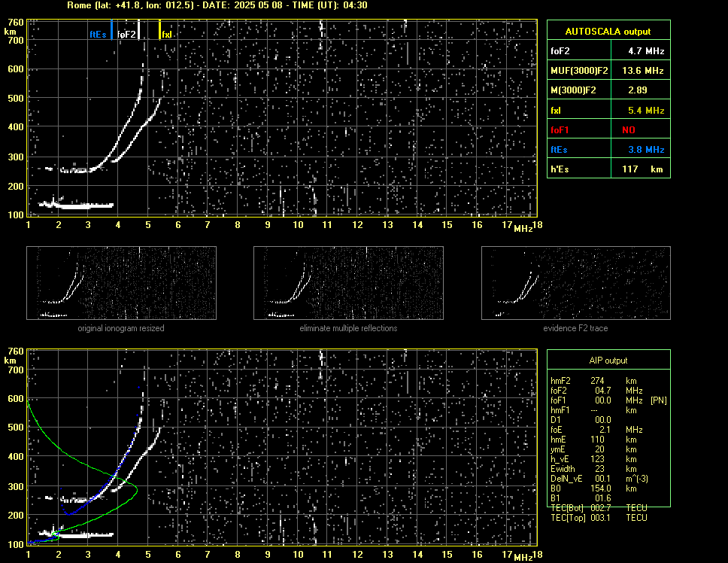Select the yellow fxI value '5.4 MHz'
Screen dimensions: 728x563
[646, 111]
